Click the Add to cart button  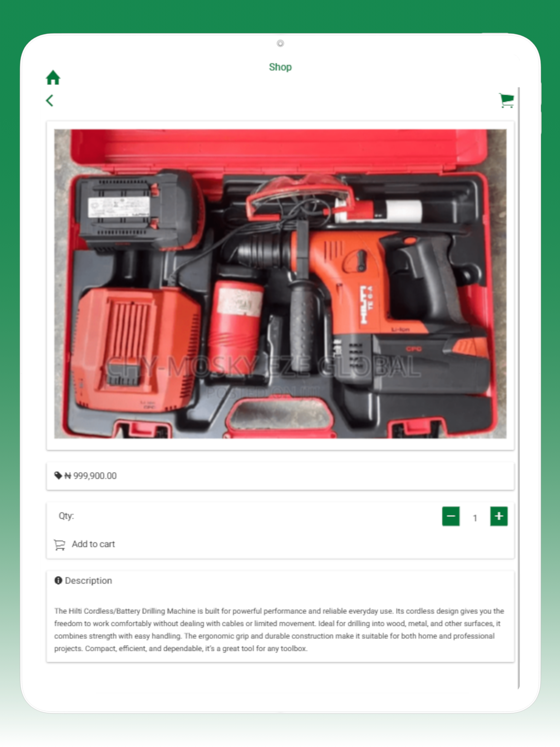(x=84, y=544)
